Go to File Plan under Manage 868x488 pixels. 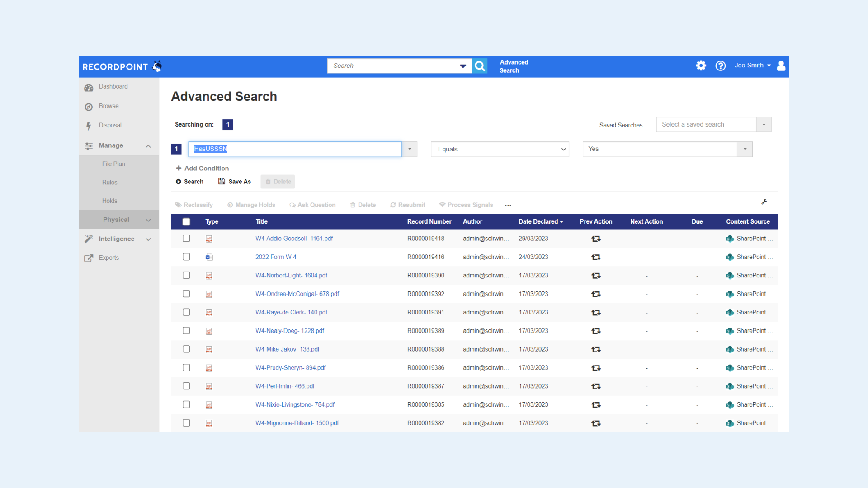click(113, 164)
